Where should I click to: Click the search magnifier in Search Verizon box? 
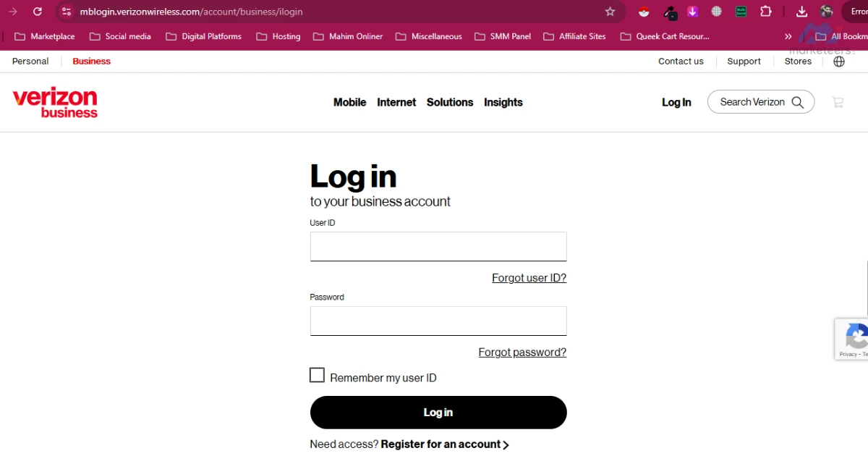pos(798,102)
